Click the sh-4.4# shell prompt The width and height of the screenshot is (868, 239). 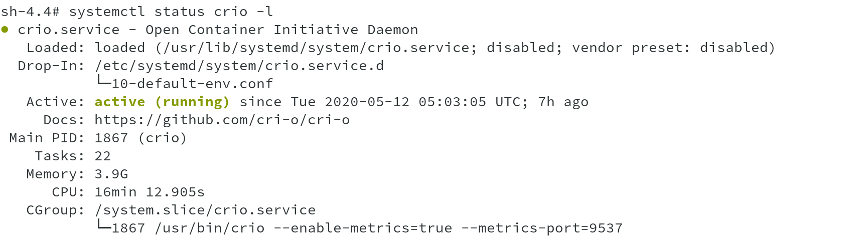[30, 12]
